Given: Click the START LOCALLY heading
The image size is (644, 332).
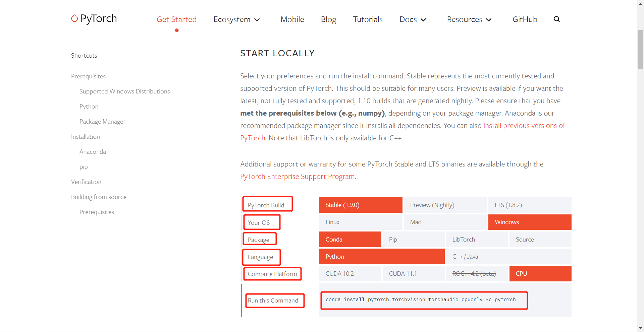Looking at the screenshot, I should [277, 53].
